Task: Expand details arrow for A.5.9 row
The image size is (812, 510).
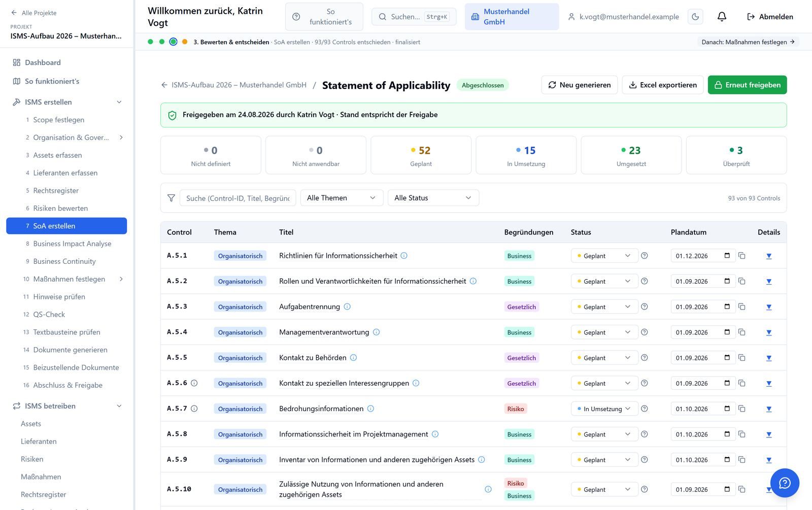Action: point(769,460)
